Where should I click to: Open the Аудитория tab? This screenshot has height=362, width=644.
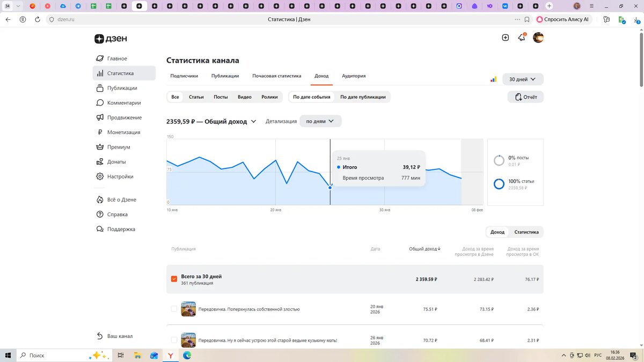pos(354,76)
